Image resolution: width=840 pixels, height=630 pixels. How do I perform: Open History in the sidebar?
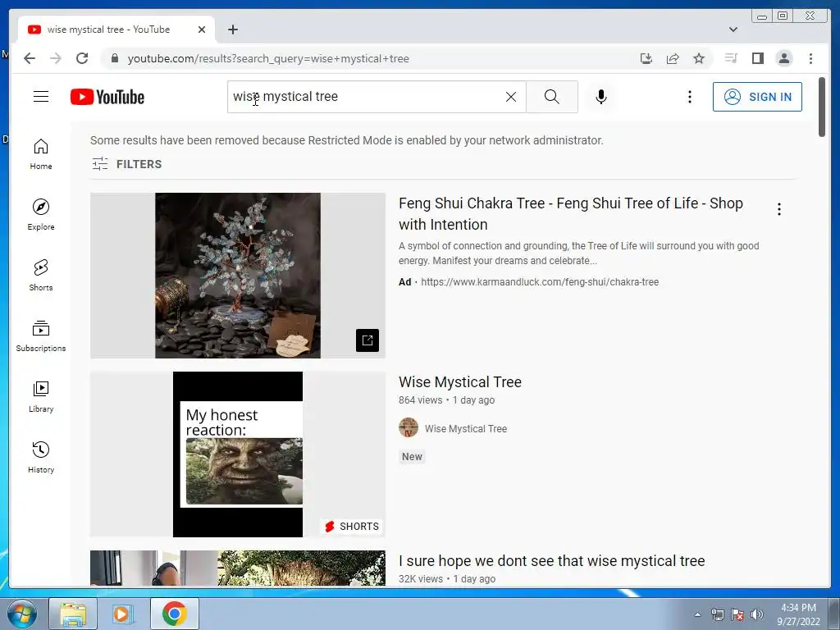pyautogui.click(x=41, y=457)
